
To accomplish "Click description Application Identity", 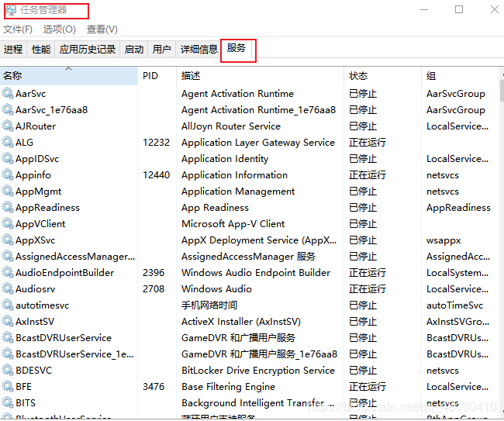I will click(x=225, y=159).
